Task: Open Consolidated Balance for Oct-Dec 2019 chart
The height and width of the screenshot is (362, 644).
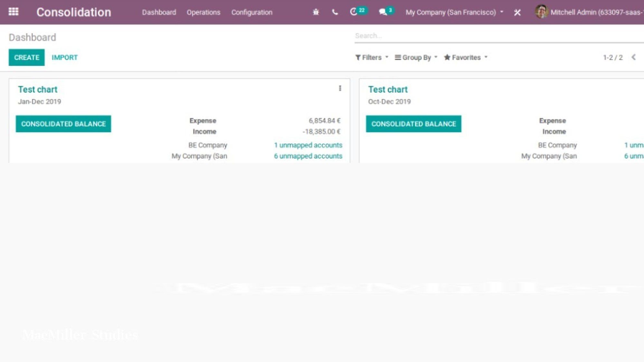Action: click(x=413, y=124)
